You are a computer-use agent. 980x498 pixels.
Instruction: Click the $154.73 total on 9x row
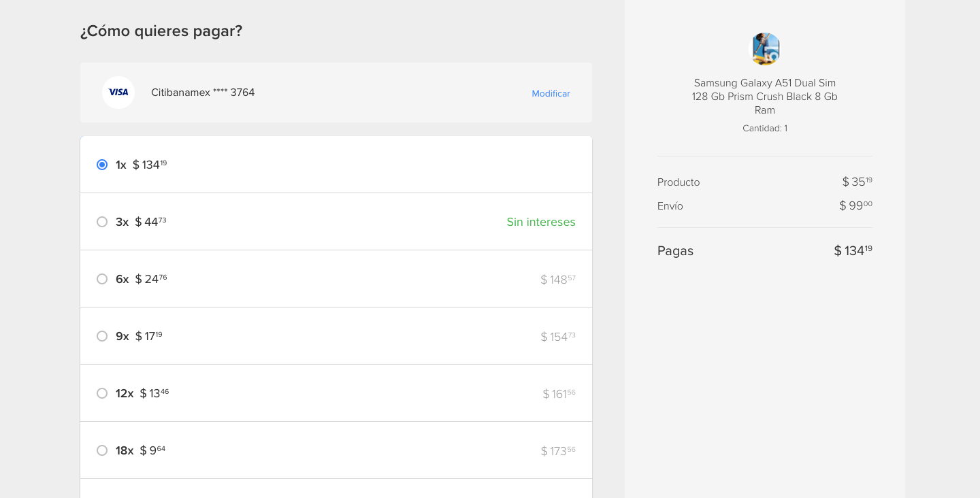(x=558, y=336)
